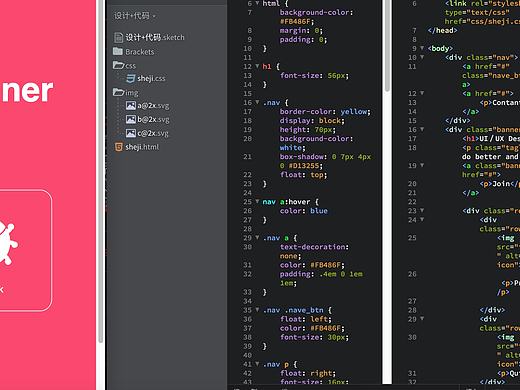Open the a@2x.svg file
This screenshot has width=520, height=390.
coord(153,106)
